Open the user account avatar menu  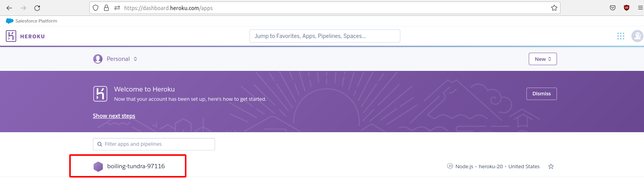637,36
